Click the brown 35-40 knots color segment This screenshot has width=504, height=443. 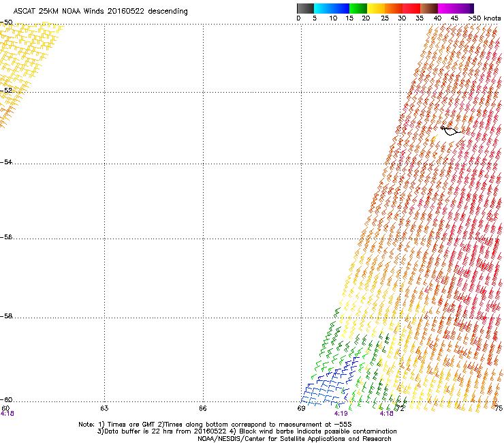pyautogui.click(x=429, y=8)
